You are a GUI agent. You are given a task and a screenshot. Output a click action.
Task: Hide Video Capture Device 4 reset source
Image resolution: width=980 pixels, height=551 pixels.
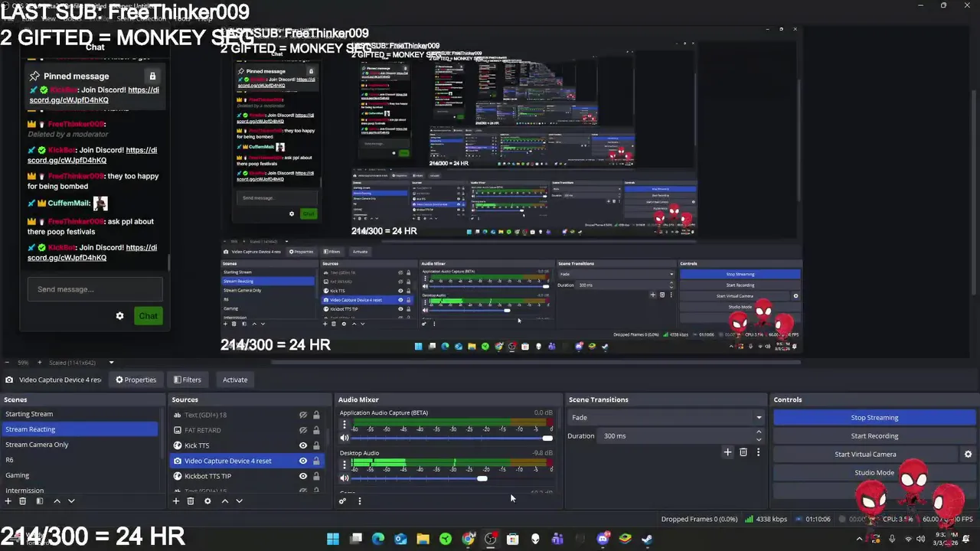tap(303, 461)
